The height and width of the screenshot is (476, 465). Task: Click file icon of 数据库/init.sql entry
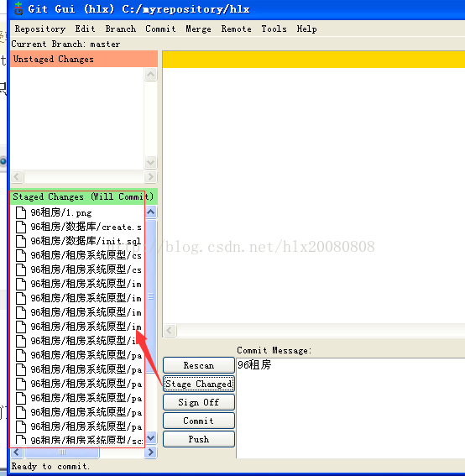tap(21, 241)
